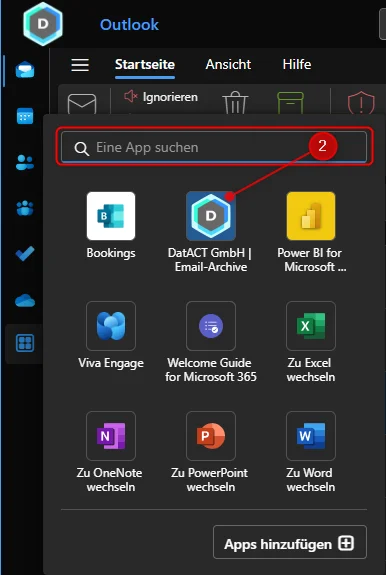Image resolution: width=386 pixels, height=575 pixels.
Task: Click the green Archive box icon
Action: pyautogui.click(x=290, y=103)
